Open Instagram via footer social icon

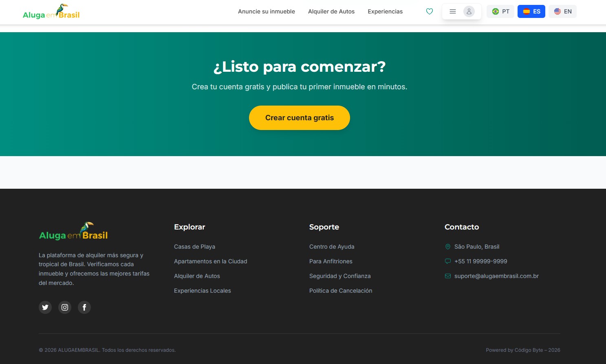click(x=65, y=307)
